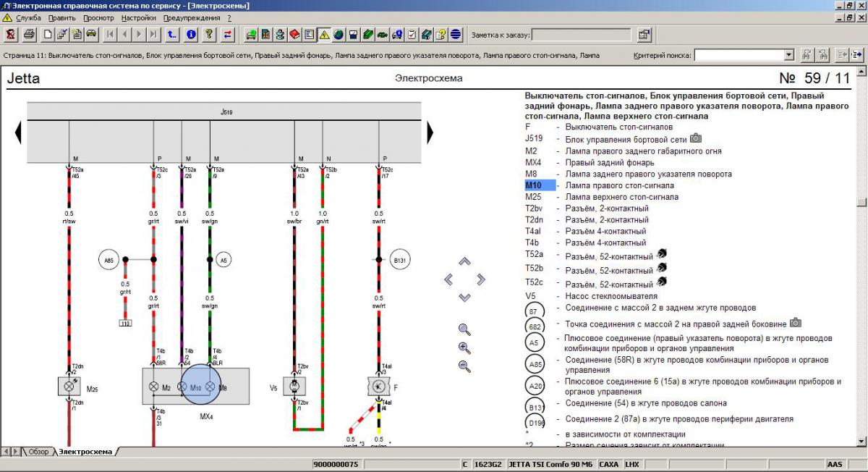
Task: Switch to the Обзор tab
Action: pos(38,452)
